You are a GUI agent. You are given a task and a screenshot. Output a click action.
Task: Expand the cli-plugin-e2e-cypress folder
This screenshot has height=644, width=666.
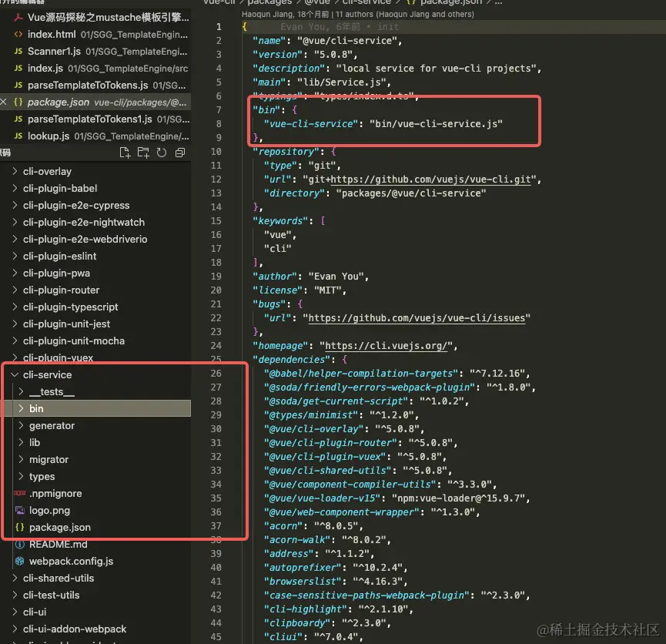click(95, 206)
